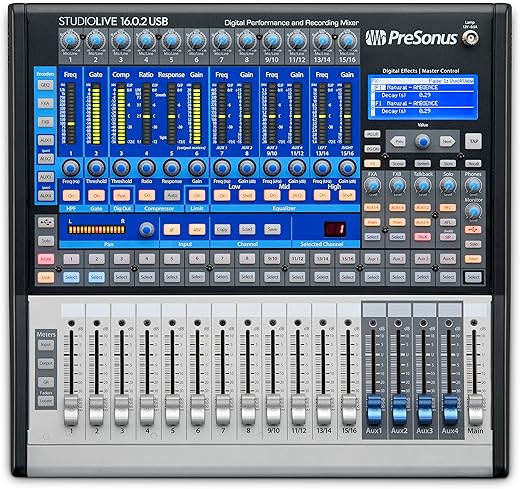Toggle the Limit On button
This screenshot has height=489, width=520.
[x=197, y=195]
